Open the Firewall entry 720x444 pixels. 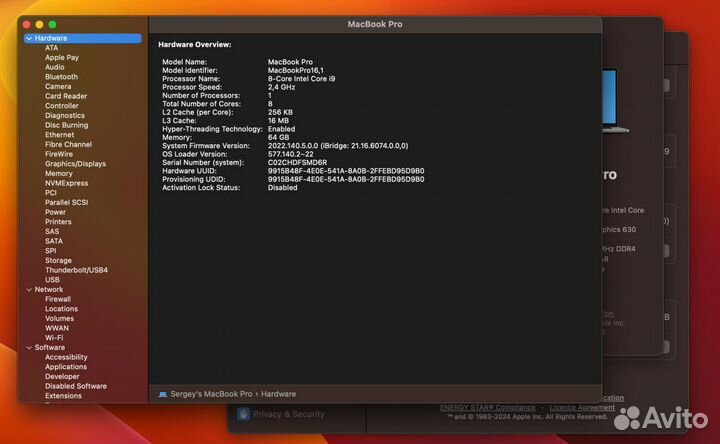58,299
